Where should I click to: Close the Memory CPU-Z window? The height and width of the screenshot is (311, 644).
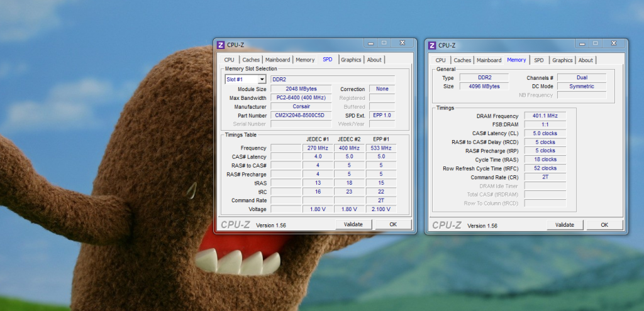(x=614, y=43)
